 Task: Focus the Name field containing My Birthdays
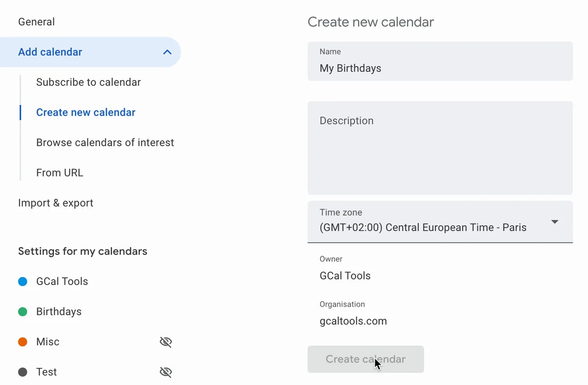(440, 61)
